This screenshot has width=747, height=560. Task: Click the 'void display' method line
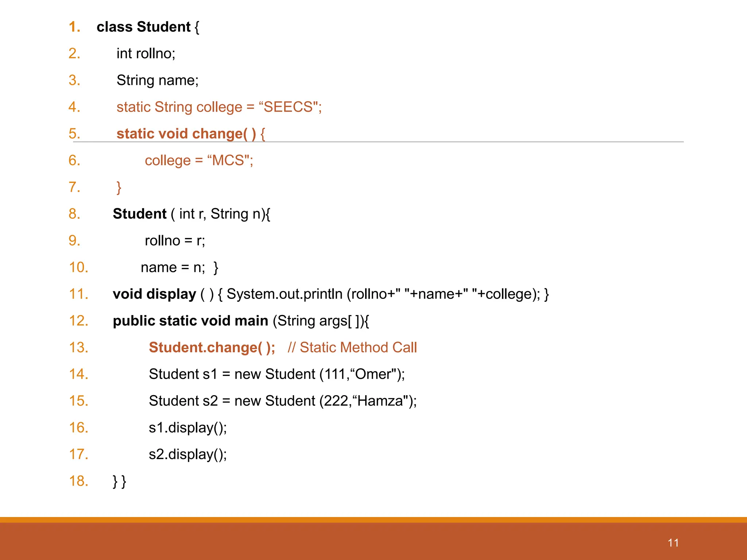(x=330, y=294)
